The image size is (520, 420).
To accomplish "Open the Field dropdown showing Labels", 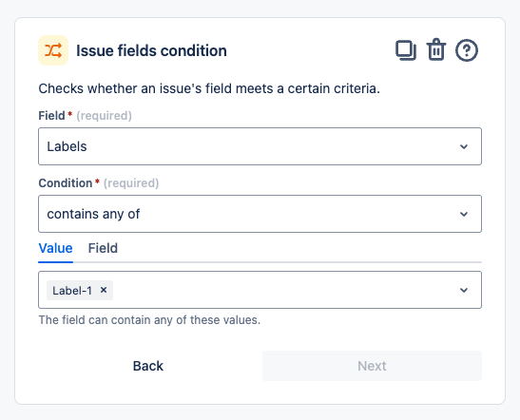I will pyautogui.click(x=260, y=146).
